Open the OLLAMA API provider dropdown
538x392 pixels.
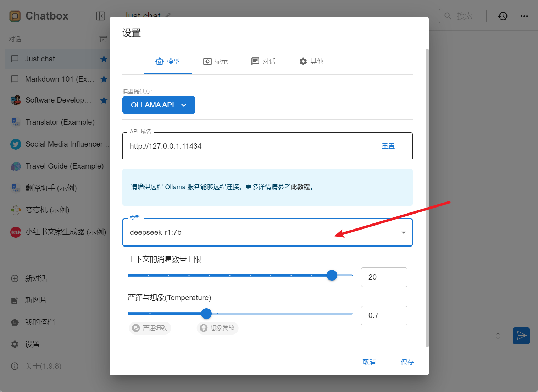159,105
